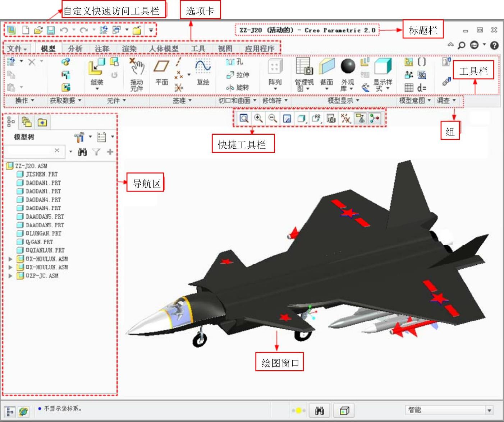Toggle the model tree pane status icon
The height and width of the screenshot is (422, 504).
click(x=10, y=412)
